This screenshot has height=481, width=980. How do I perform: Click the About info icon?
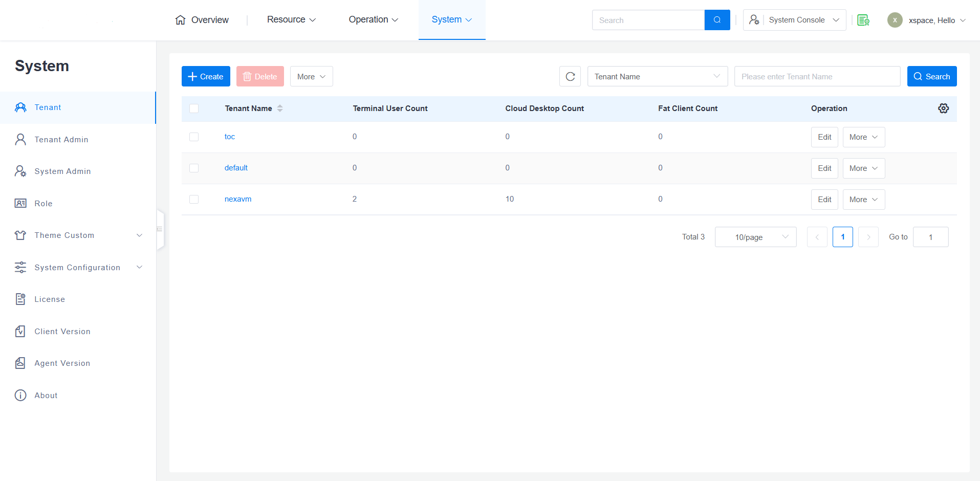pyautogui.click(x=20, y=396)
